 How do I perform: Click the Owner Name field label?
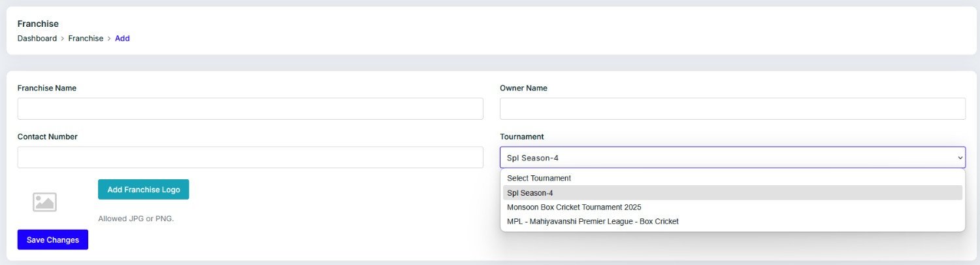pos(523,88)
